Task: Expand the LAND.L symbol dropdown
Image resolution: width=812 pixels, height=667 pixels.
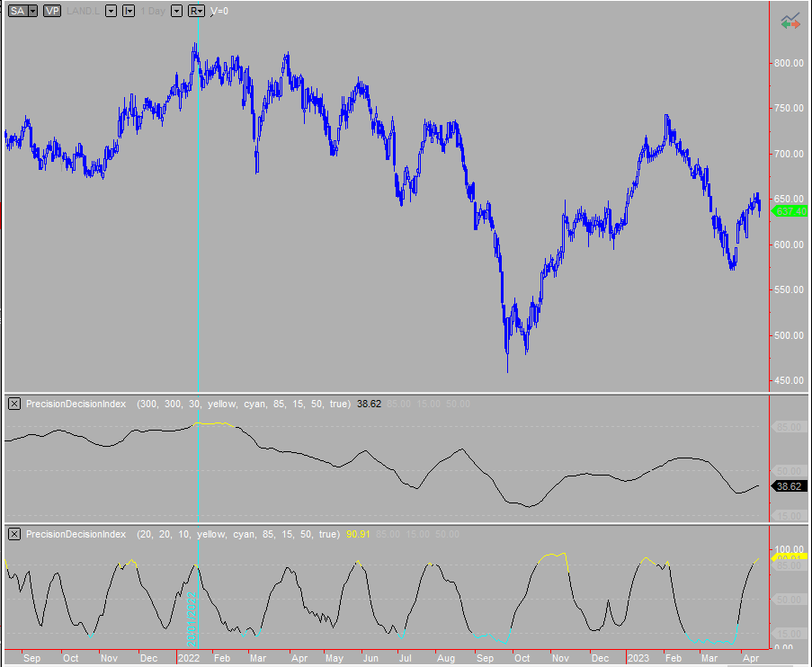Action: click(111, 11)
